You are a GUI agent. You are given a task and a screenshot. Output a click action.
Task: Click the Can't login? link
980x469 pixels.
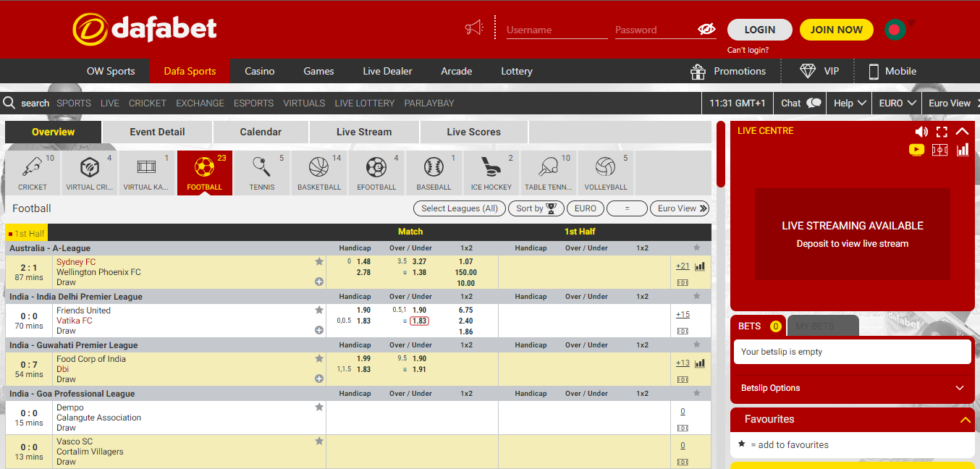click(748, 50)
